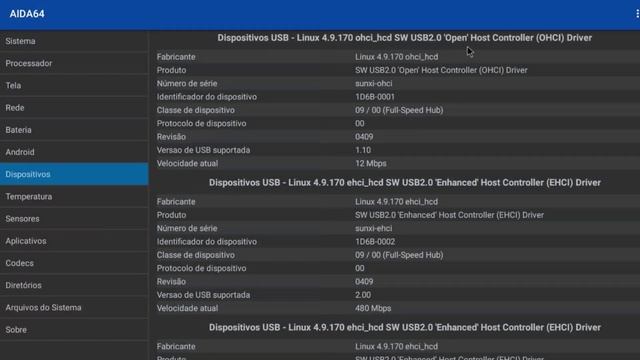Click 'Protocolo de dispositivo' label in OHCI section
Viewport: 640px width, 360px height.
201,123
